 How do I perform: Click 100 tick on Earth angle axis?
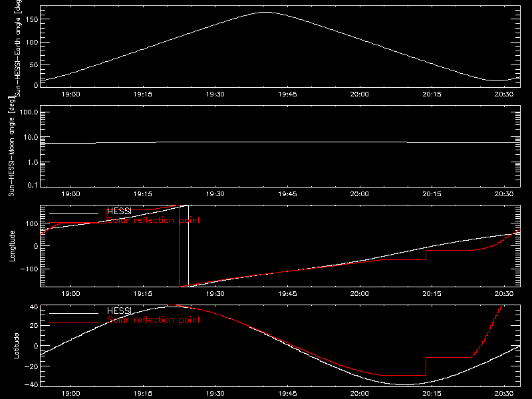pyautogui.click(x=33, y=43)
